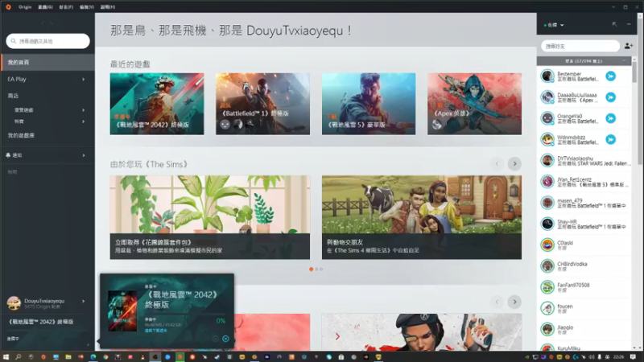Focus the search friends input field
The image size is (644, 362).
tap(580, 46)
